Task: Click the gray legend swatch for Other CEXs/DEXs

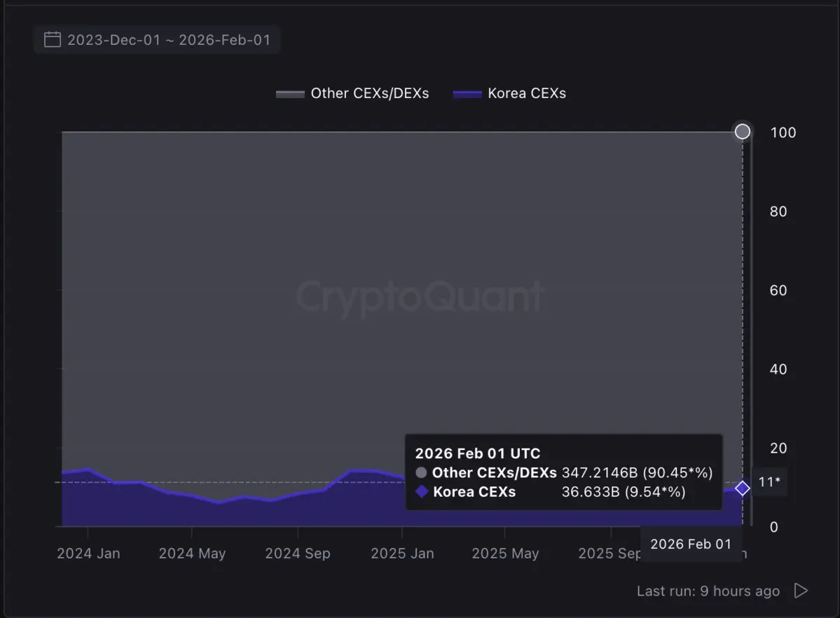Action: (289, 92)
